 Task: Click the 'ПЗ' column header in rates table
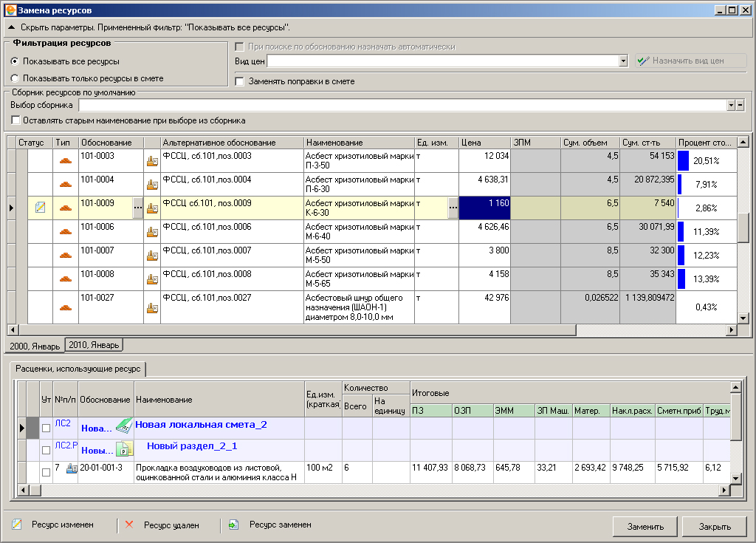click(x=431, y=411)
